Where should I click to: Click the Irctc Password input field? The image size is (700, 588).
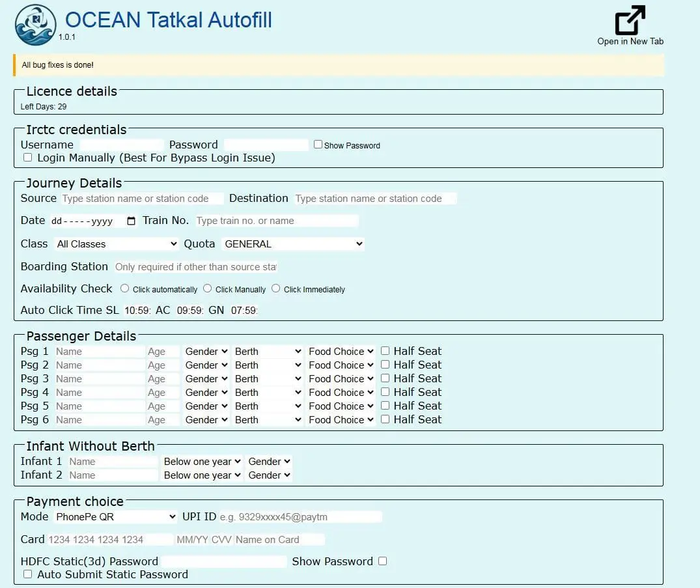[266, 145]
